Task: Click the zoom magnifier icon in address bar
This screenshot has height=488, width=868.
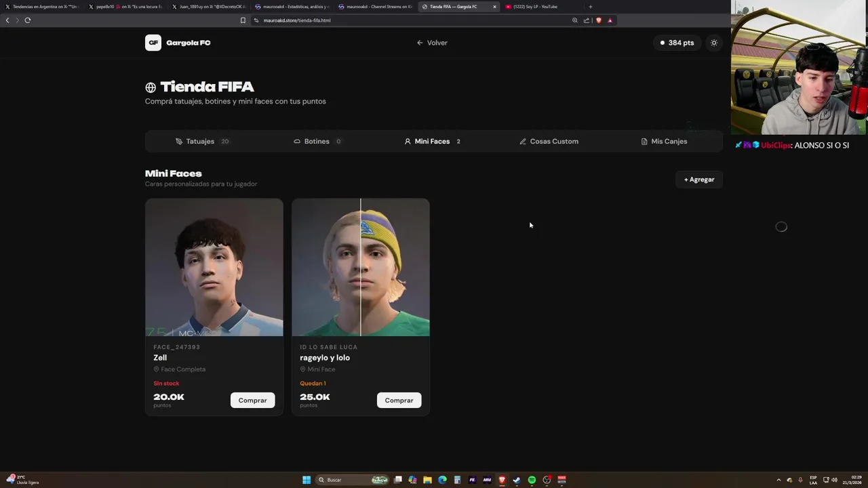Action: click(x=575, y=20)
